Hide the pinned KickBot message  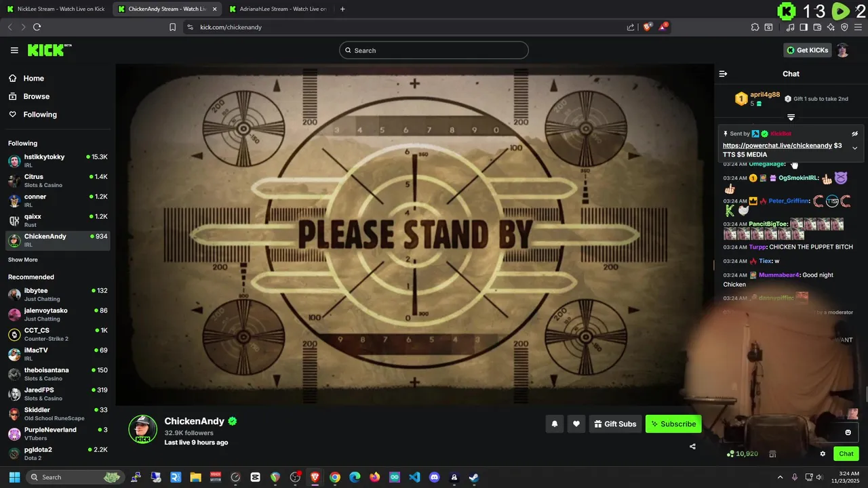(x=854, y=134)
